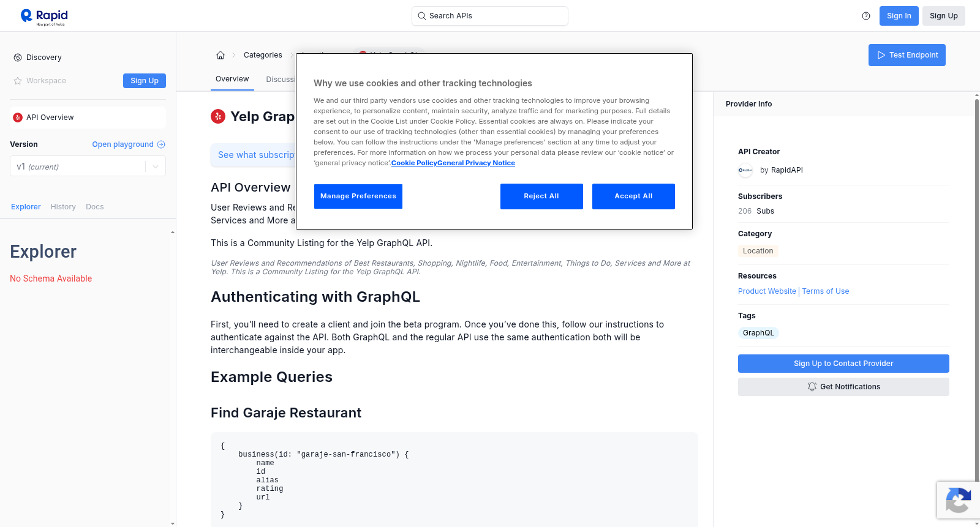Image resolution: width=980 pixels, height=527 pixels.
Task: Open the Product Website link
Action: pyautogui.click(x=767, y=291)
